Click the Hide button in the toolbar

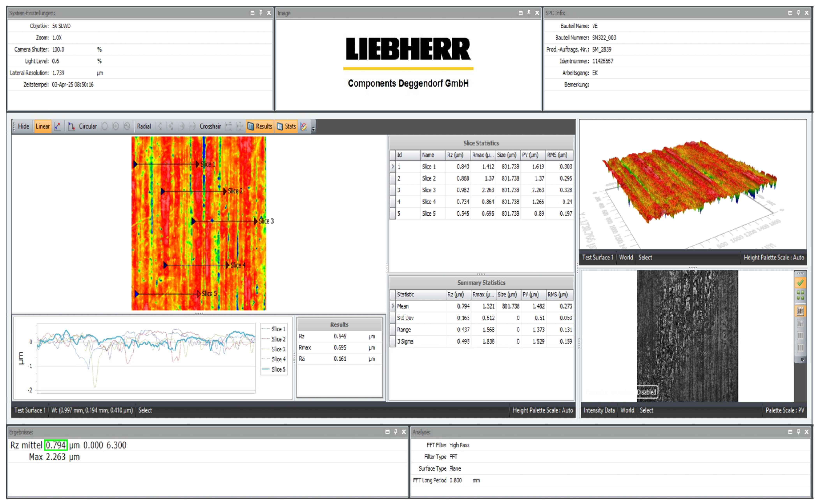(23, 127)
